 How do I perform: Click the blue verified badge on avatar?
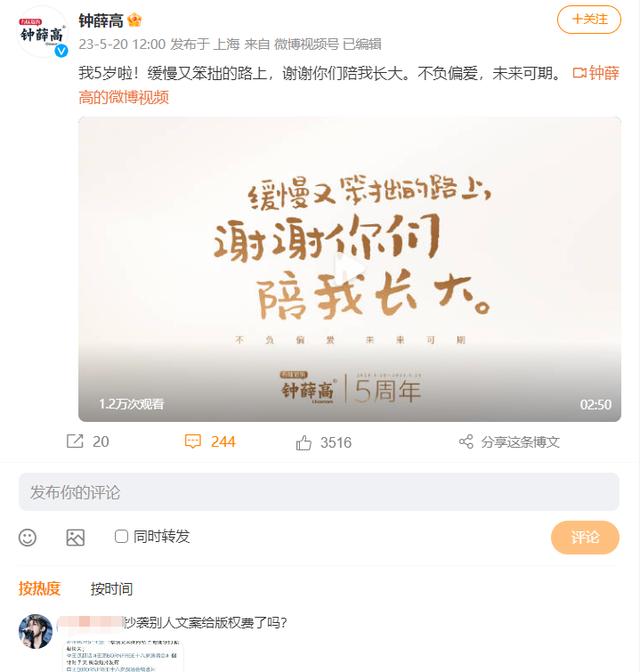(62, 51)
